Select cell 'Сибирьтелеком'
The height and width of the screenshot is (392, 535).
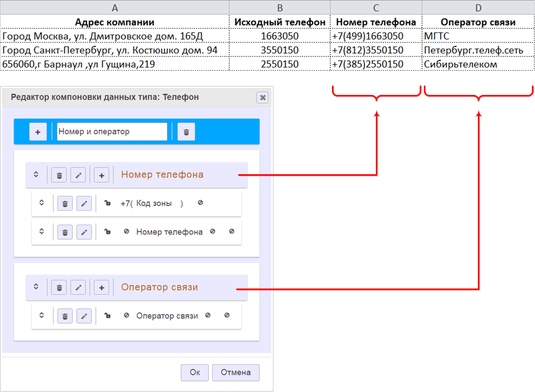click(x=478, y=64)
